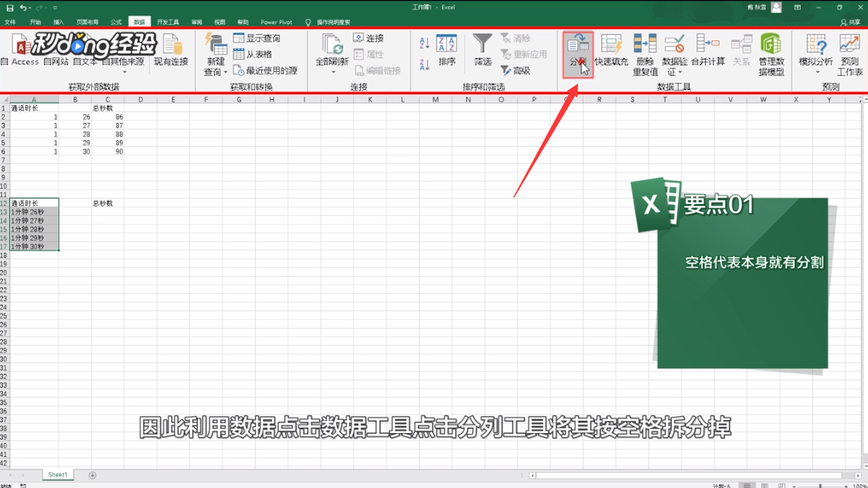Image resolution: width=868 pixels, height=488 pixels.
Task: Click the 预测工作表 Forecast Sheet icon
Action: pos(849,55)
